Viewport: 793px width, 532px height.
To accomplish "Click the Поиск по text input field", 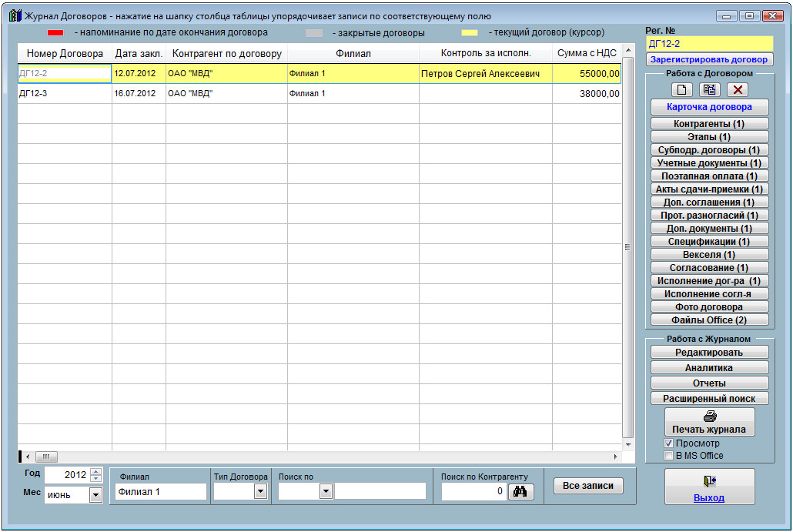I will (380, 491).
